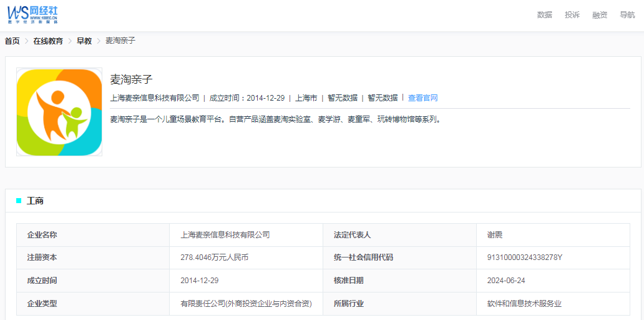Click 上海市 location text in header
This screenshot has height=320, width=644.
306,98
